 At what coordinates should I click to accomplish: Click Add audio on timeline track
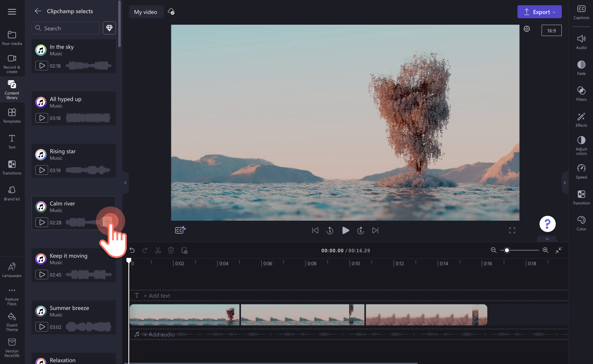159,334
